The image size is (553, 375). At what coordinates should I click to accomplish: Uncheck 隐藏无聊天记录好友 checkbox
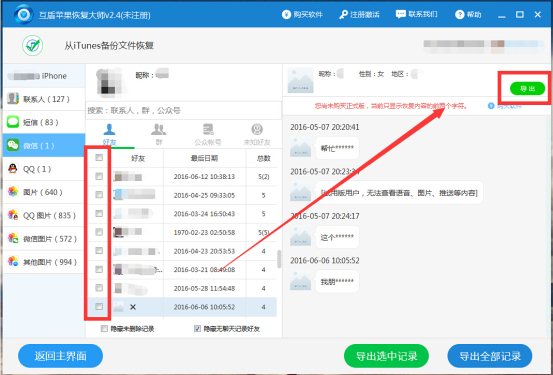pos(197,328)
